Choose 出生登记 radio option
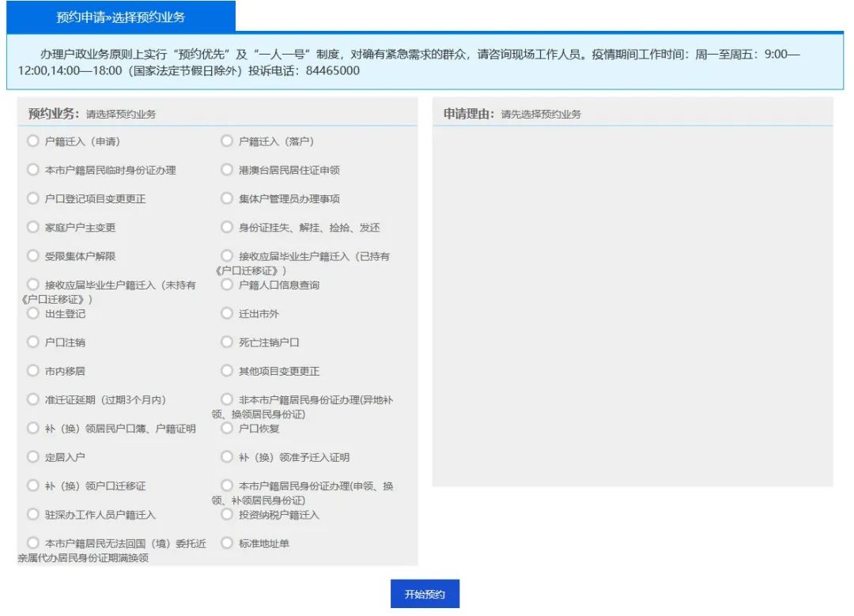 (33, 313)
